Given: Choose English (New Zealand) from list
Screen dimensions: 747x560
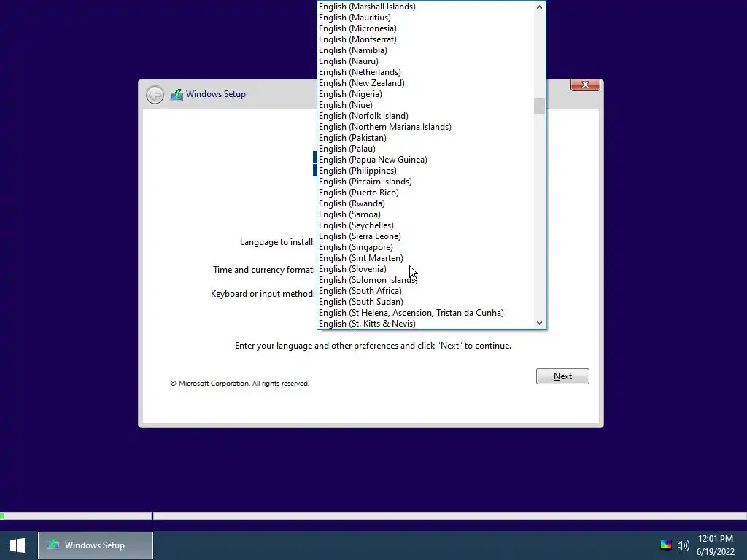Looking at the screenshot, I should pos(425,83).
